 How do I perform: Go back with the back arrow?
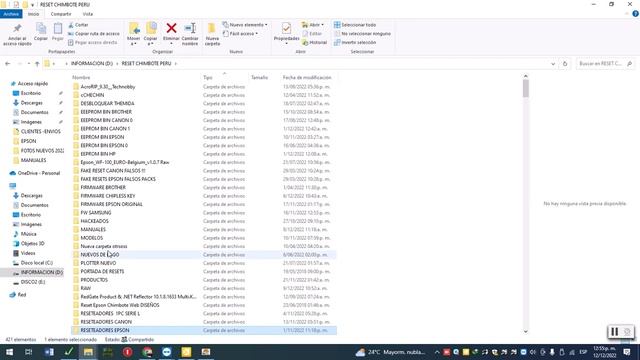pos(8,64)
